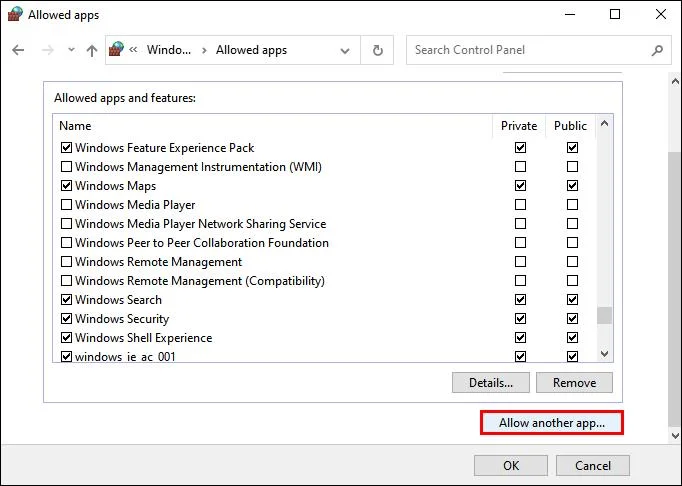
Task: Toggle Public checkbox for Windows Search
Action: pos(572,299)
